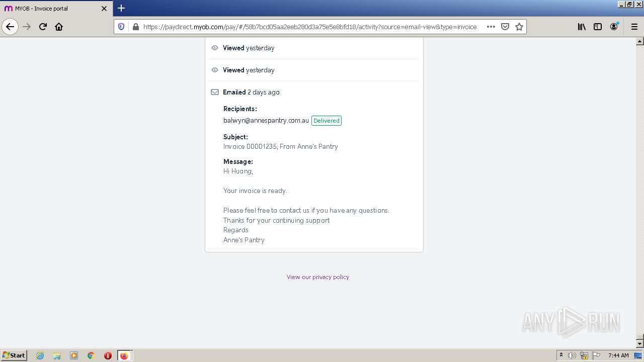Screen dimensions: 644x362
Task: Click the second Viewed yesterday eye icon
Action: 215,70
